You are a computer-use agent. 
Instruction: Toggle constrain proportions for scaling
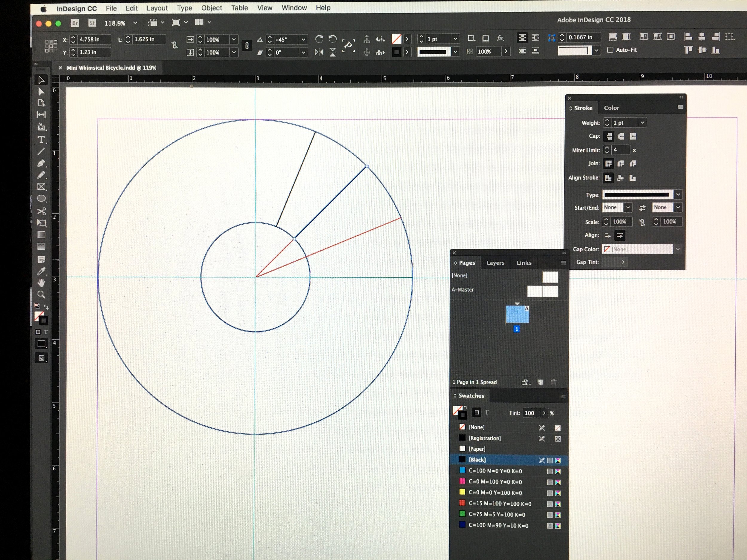(x=247, y=46)
